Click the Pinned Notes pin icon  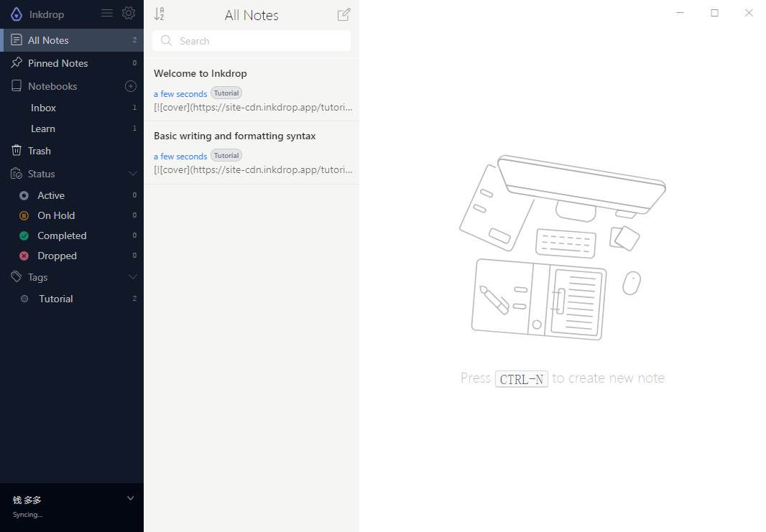tap(17, 62)
